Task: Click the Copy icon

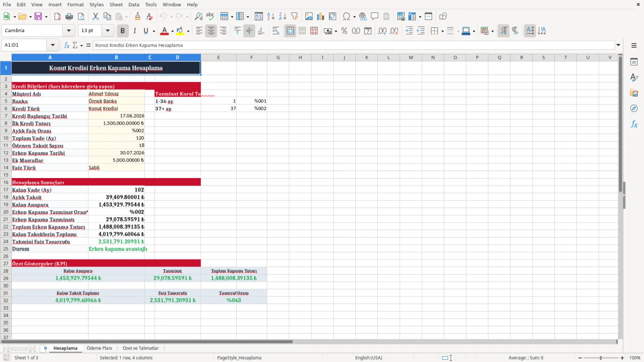Action: [x=107, y=17]
